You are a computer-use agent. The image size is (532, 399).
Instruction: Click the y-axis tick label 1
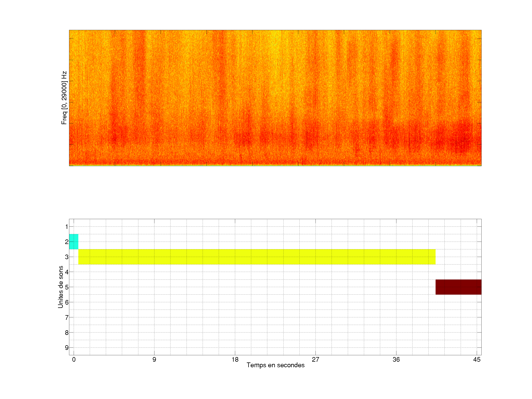[x=67, y=226]
